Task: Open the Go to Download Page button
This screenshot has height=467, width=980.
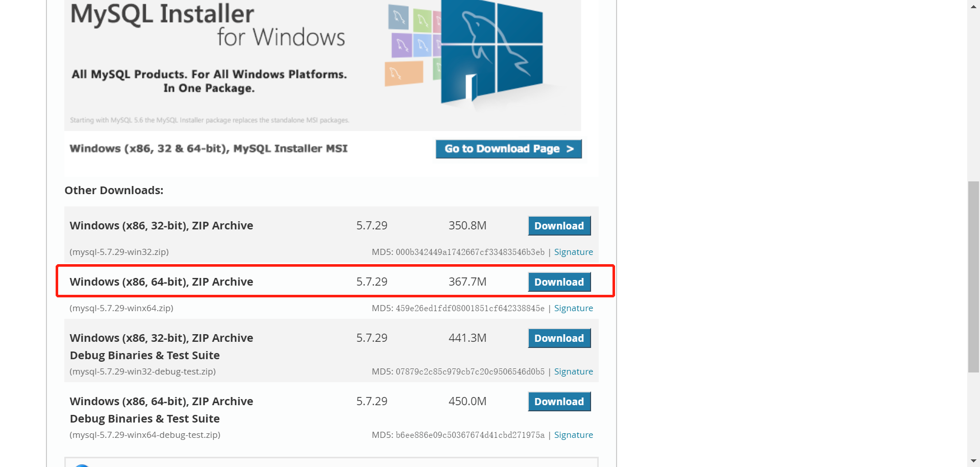Action: [x=508, y=149]
